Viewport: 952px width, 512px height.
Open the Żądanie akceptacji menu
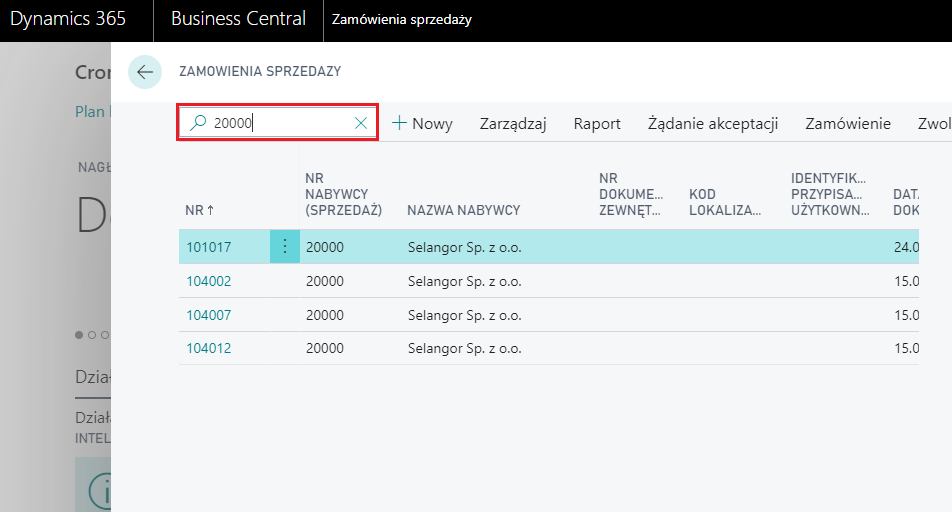713,123
